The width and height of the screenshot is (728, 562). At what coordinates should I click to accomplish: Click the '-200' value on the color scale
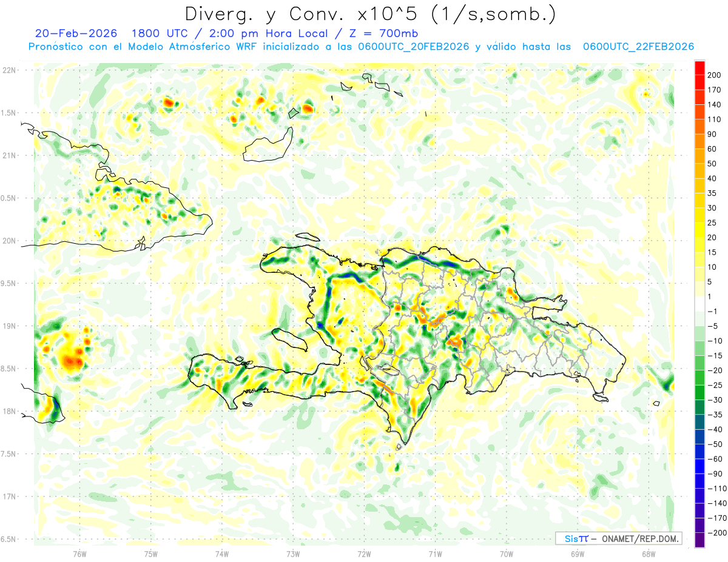(718, 533)
